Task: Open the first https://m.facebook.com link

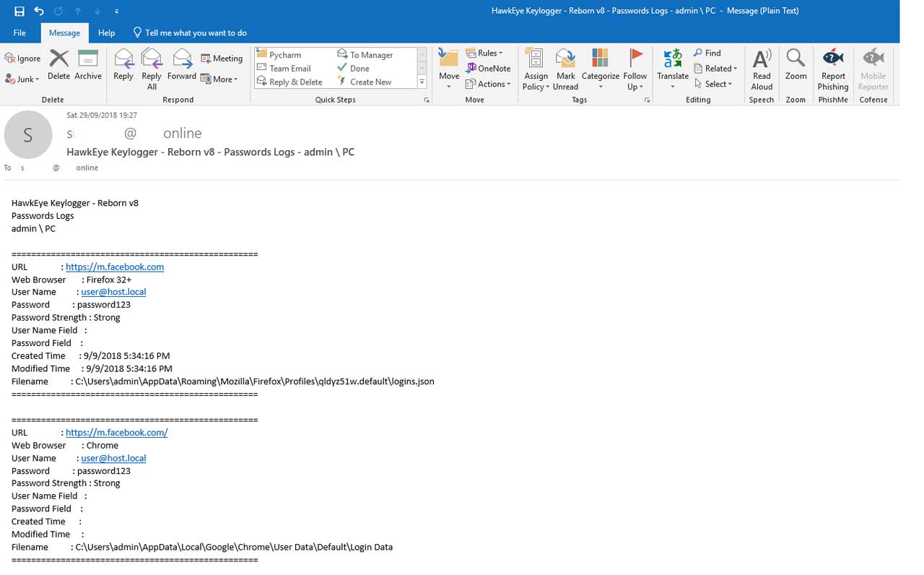Action: click(x=115, y=267)
